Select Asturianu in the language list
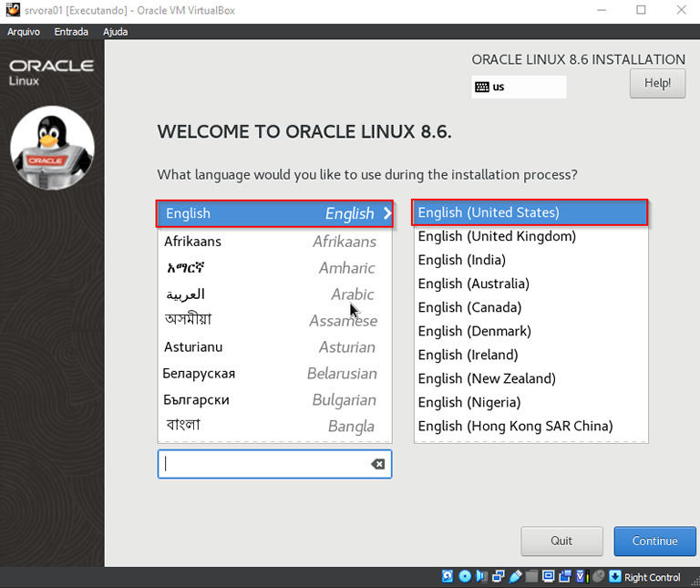The height and width of the screenshot is (588, 700). (274, 347)
